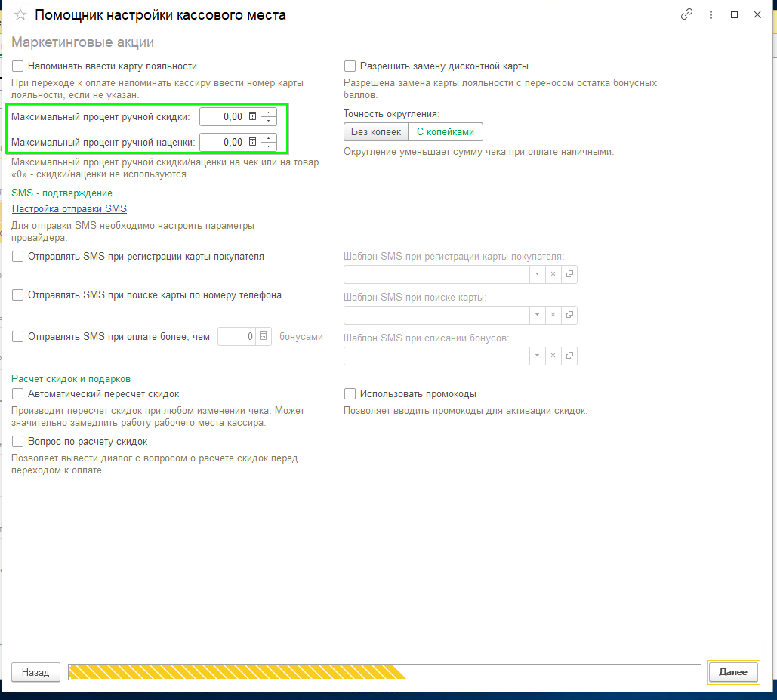Image resolution: width=777 pixels, height=700 pixels.
Task: Open the three-dots more actions menu
Action: click(711, 14)
